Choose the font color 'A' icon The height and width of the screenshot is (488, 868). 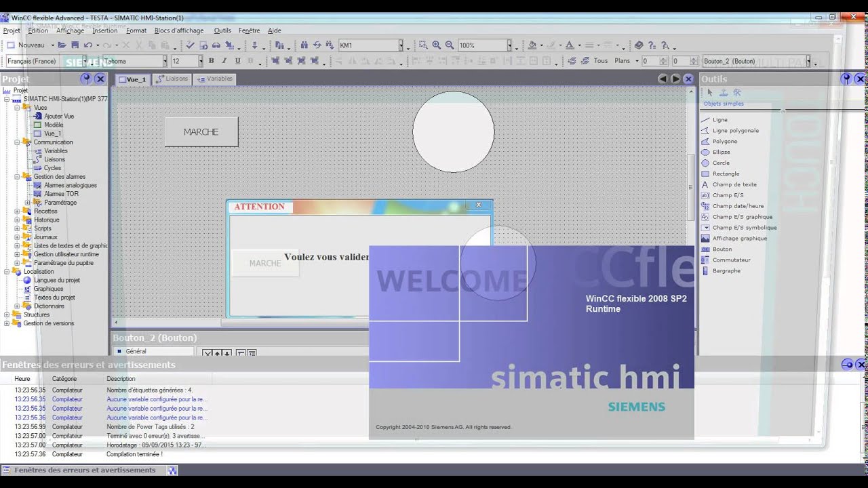pyautogui.click(x=570, y=45)
